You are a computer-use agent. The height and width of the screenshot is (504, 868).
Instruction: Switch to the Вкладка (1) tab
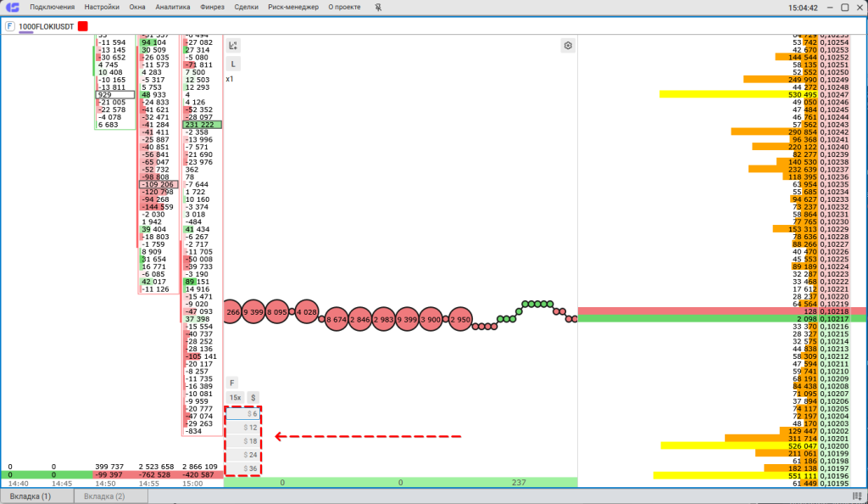tap(37, 496)
